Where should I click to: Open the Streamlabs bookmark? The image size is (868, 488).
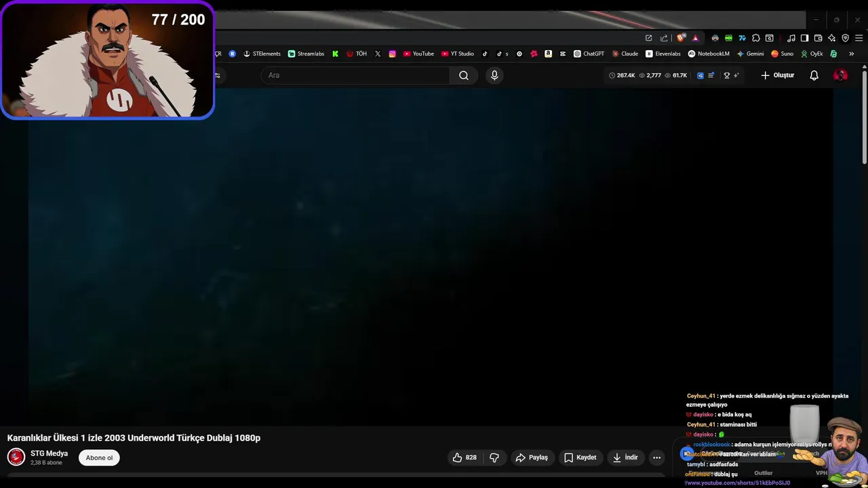point(306,54)
